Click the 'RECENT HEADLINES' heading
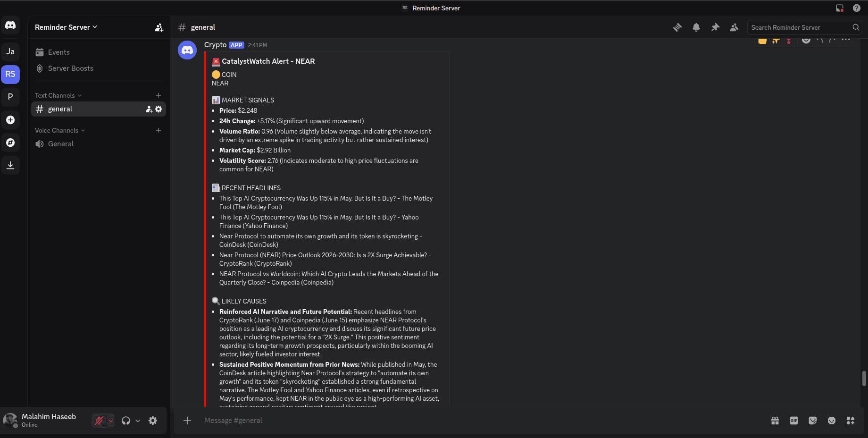 click(251, 188)
